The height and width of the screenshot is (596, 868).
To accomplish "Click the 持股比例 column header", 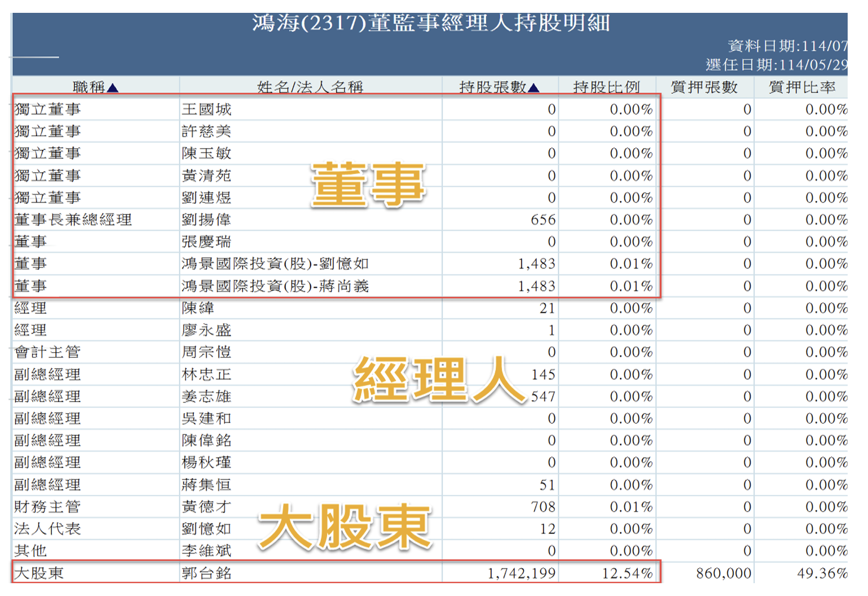I will pos(606,87).
